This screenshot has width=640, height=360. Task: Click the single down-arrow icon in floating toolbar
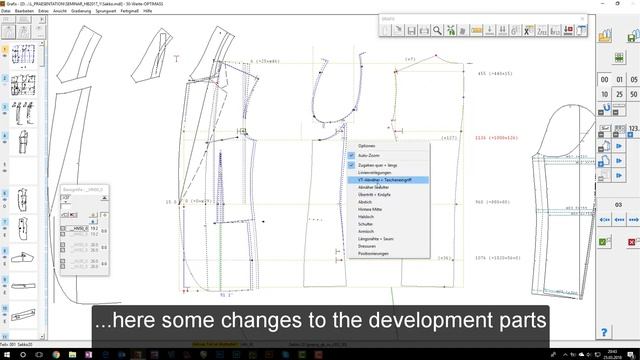[x=489, y=31]
